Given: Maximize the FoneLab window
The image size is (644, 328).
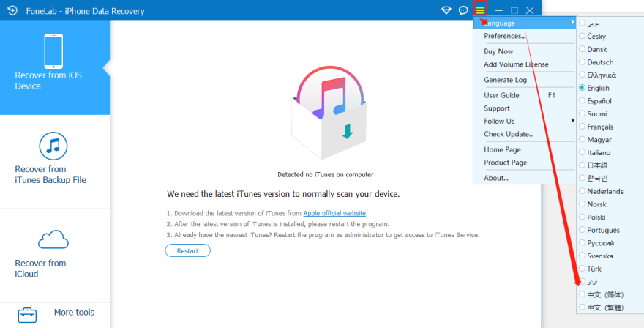Looking at the screenshot, I should [x=514, y=10].
